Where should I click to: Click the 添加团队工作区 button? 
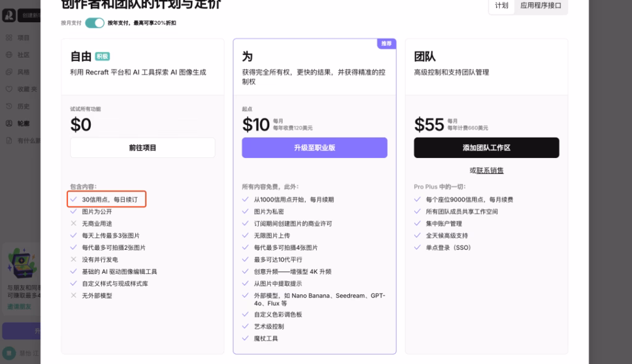coord(486,147)
